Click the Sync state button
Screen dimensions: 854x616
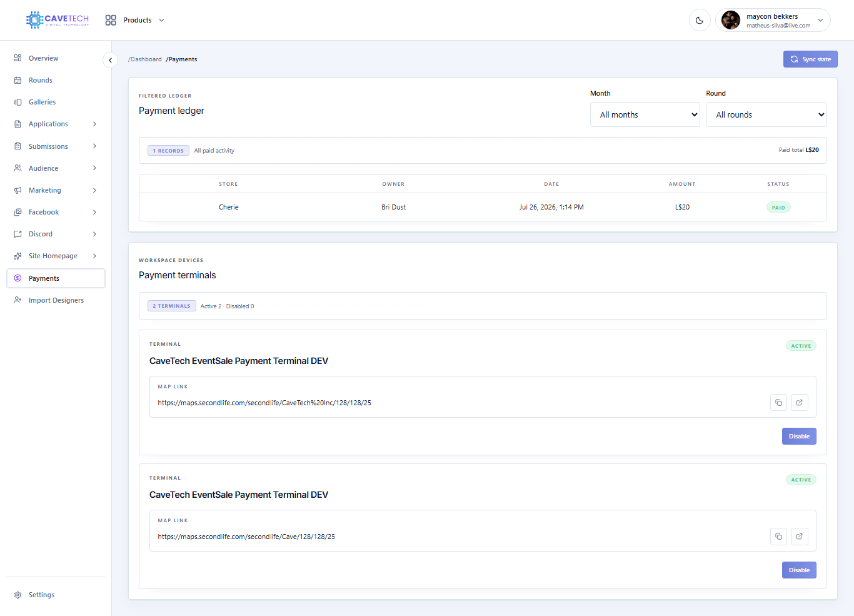pyautogui.click(x=810, y=59)
